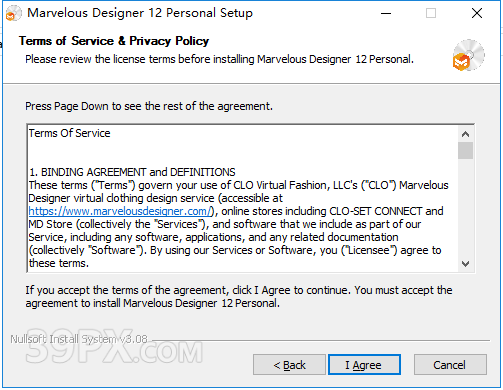Go back with the Back button
Viewport: 503px width, 390px height.
coord(289,365)
